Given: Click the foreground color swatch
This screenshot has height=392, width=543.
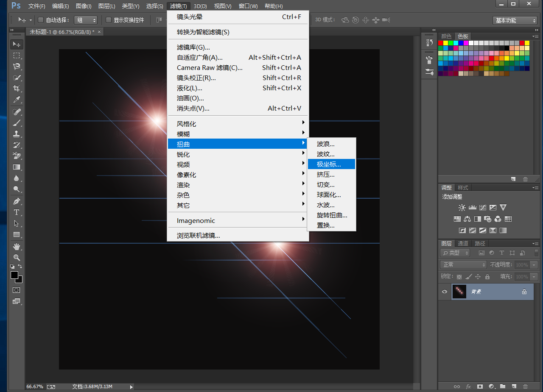Looking at the screenshot, I should coord(14,275).
